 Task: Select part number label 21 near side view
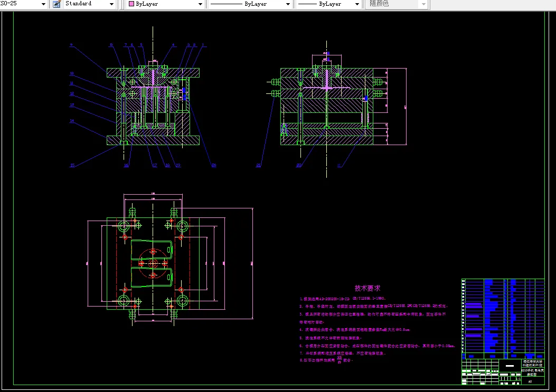(x=259, y=165)
